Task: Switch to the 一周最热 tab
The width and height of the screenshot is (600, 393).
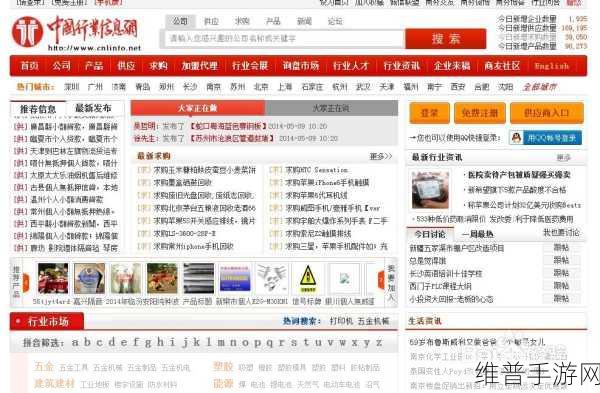Action: click(477, 234)
